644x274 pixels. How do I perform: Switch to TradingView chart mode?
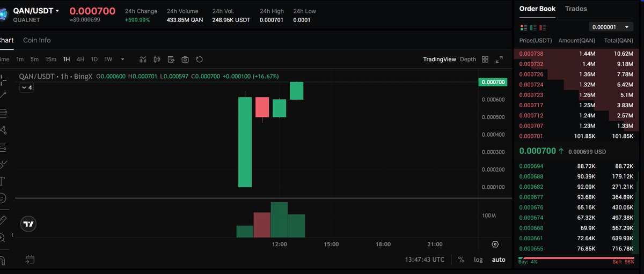[439, 59]
